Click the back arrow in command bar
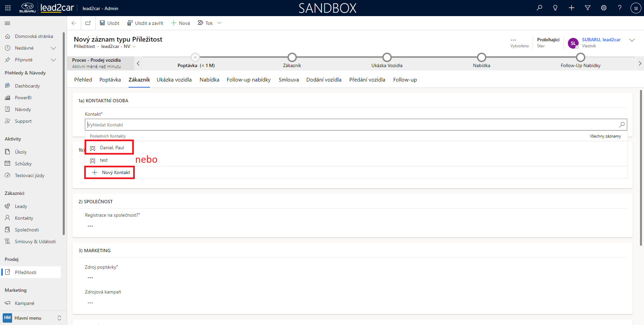The width and height of the screenshot is (644, 325). (74, 23)
